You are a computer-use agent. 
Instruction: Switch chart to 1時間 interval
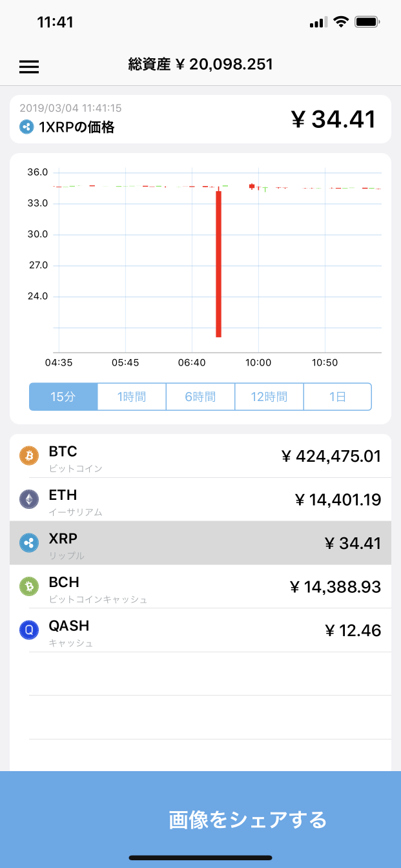tap(132, 397)
